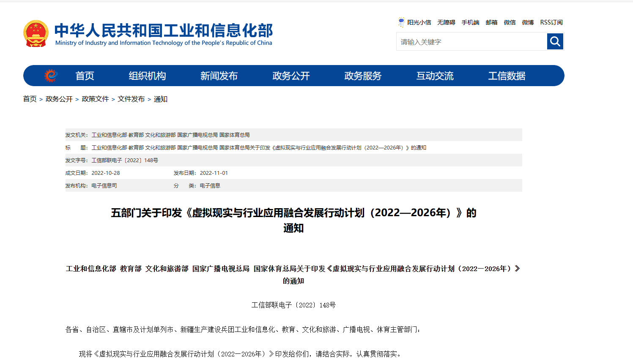Click the gear icon in navigation bar

pyautogui.click(x=51, y=76)
